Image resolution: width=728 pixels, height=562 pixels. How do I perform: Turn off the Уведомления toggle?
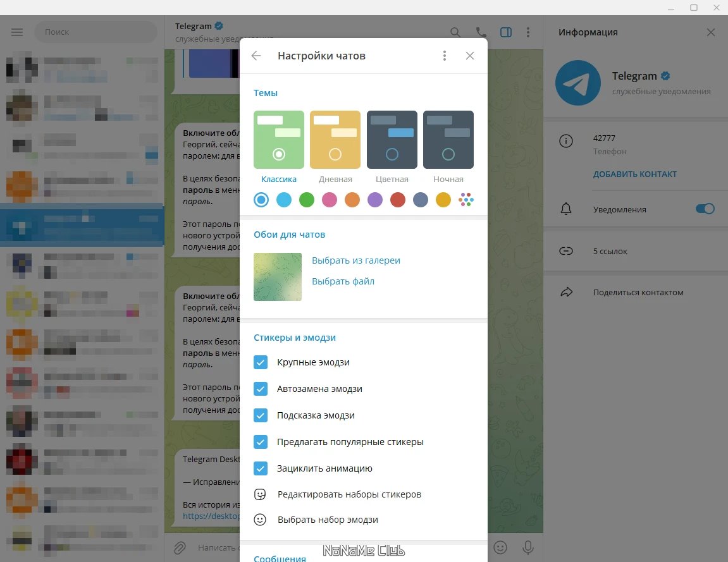click(704, 207)
